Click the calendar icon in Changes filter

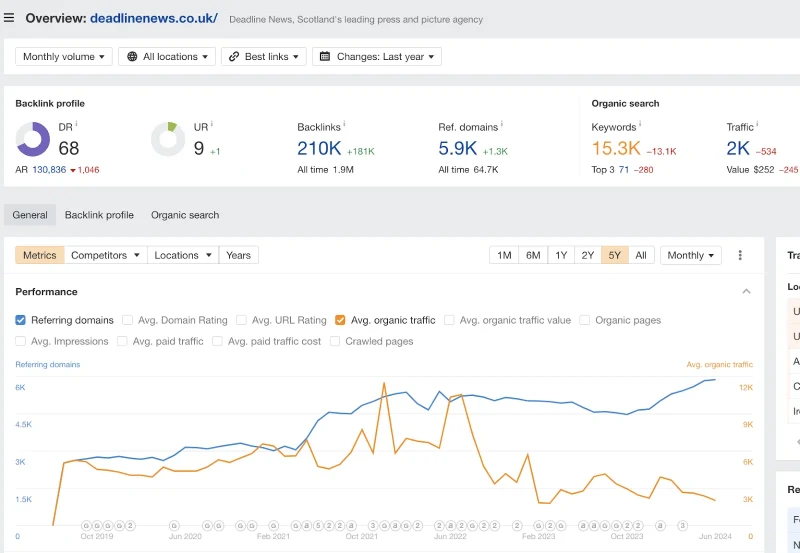[x=324, y=57]
